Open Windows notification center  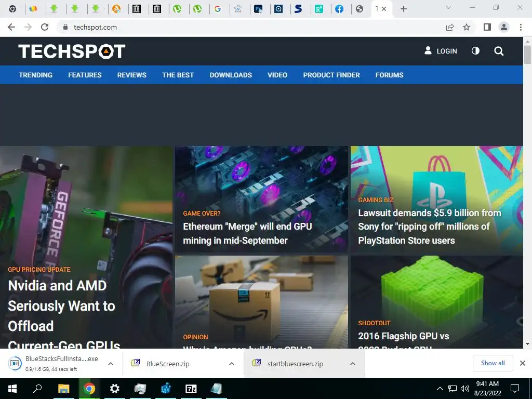tap(515, 389)
